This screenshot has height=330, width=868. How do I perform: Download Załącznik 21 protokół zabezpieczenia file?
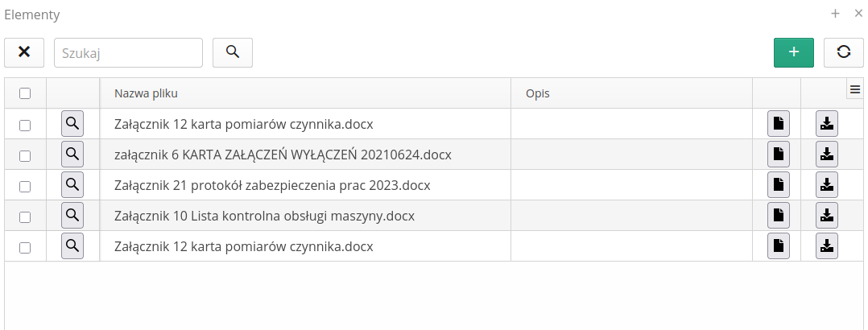pos(827,185)
